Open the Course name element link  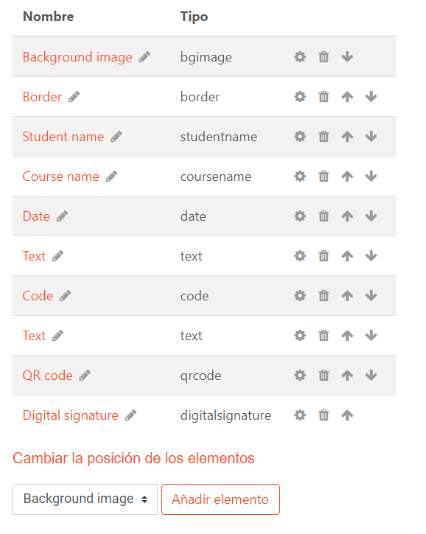point(61,176)
